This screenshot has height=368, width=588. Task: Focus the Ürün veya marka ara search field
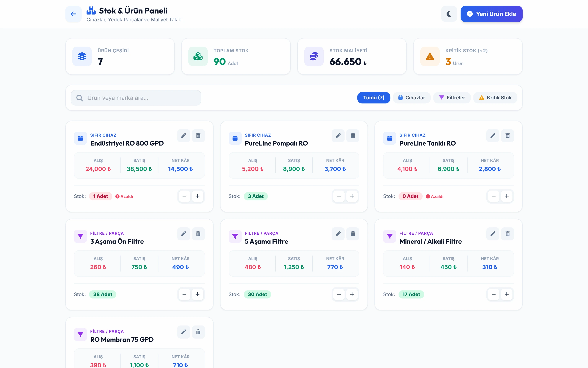tap(136, 98)
